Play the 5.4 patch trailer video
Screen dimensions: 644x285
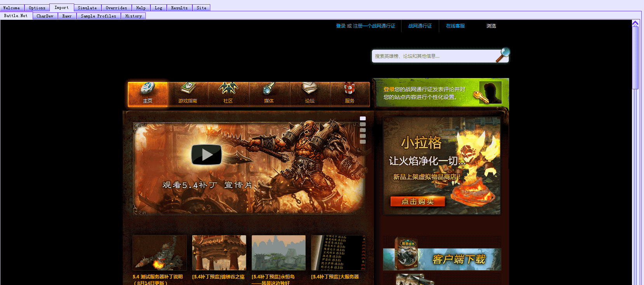click(206, 155)
